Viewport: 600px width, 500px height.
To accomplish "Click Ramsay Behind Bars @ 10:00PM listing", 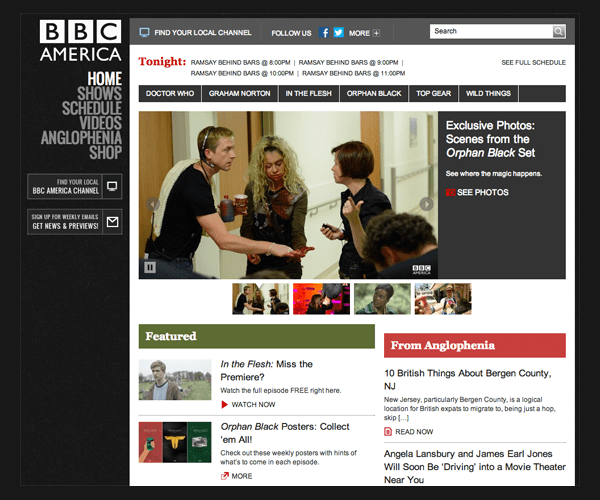I will [x=242, y=73].
